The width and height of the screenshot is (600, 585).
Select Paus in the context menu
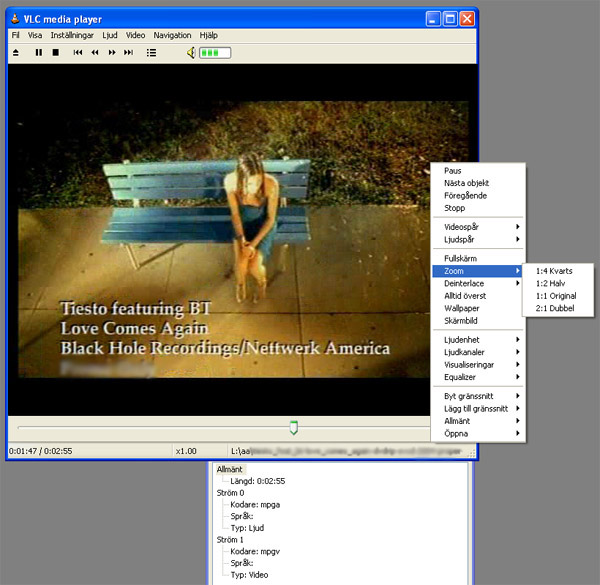[478, 171]
